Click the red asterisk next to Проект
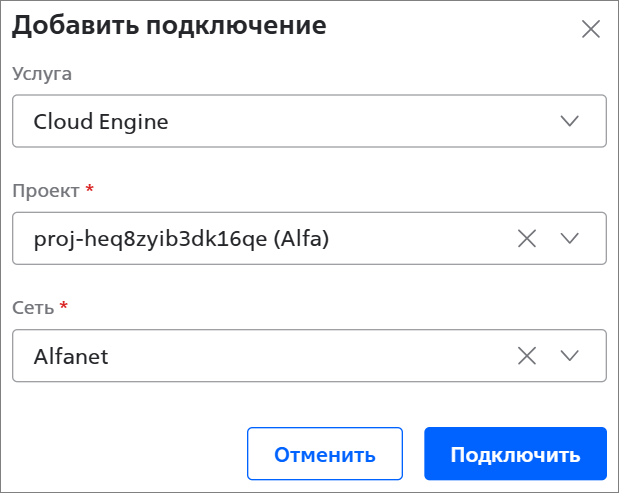Image resolution: width=619 pixels, height=493 pixels. tap(89, 188)
